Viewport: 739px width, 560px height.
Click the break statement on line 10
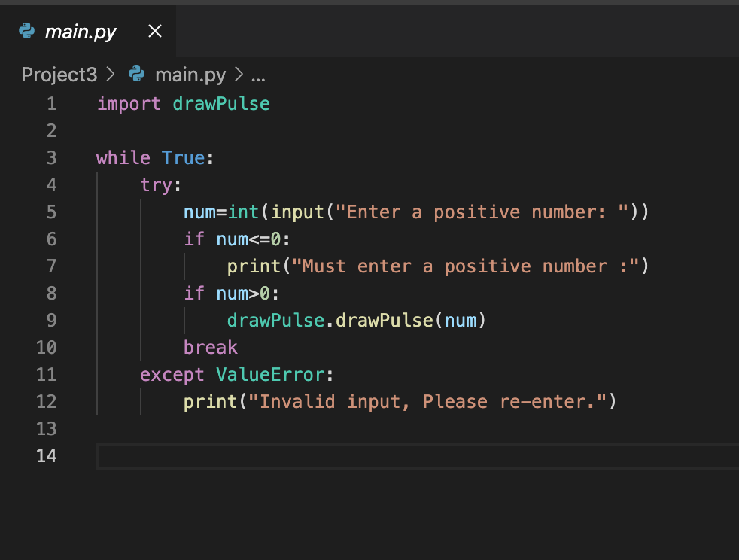[210, 347]
